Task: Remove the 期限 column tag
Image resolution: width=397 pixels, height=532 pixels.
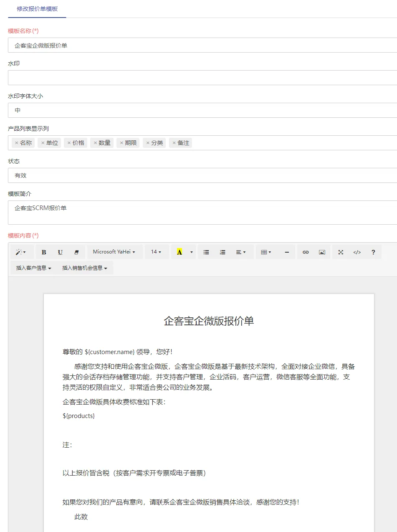Action: pyautogui.click(x=122, y=143)
